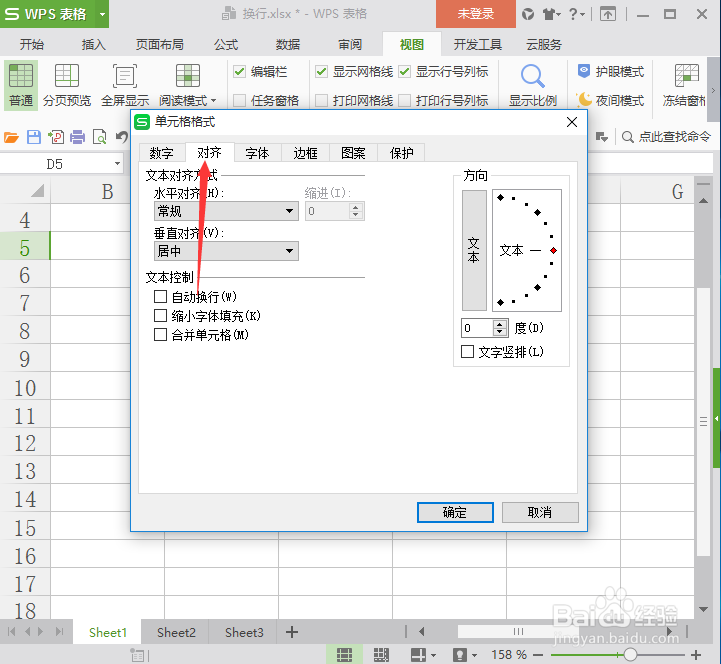
Task: Click the zoom in plus button
Action: coord(696,655)
